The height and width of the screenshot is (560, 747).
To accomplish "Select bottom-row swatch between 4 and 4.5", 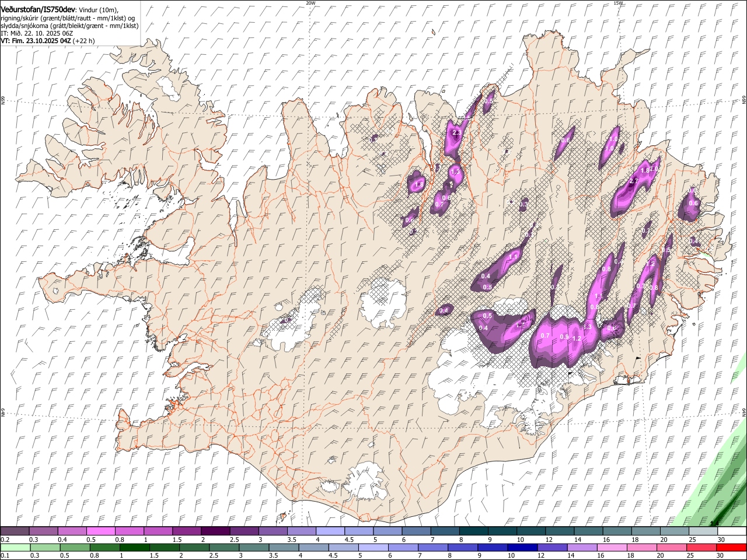I will pyautogui.click(x=314, y=548).
